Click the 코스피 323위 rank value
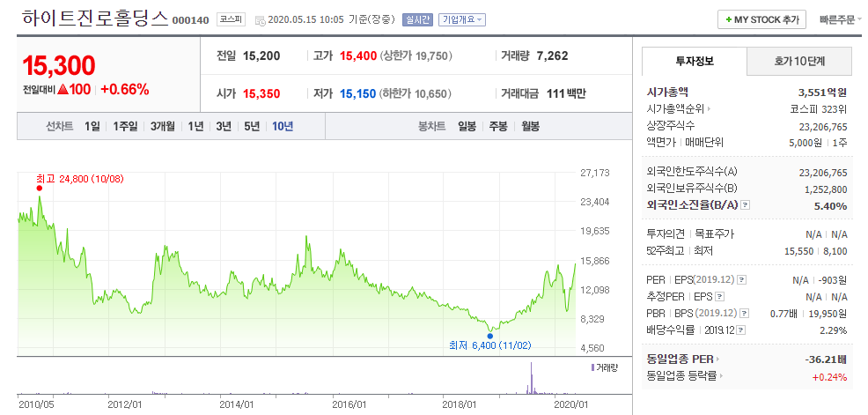868x415 pixels. coord(818,108)
